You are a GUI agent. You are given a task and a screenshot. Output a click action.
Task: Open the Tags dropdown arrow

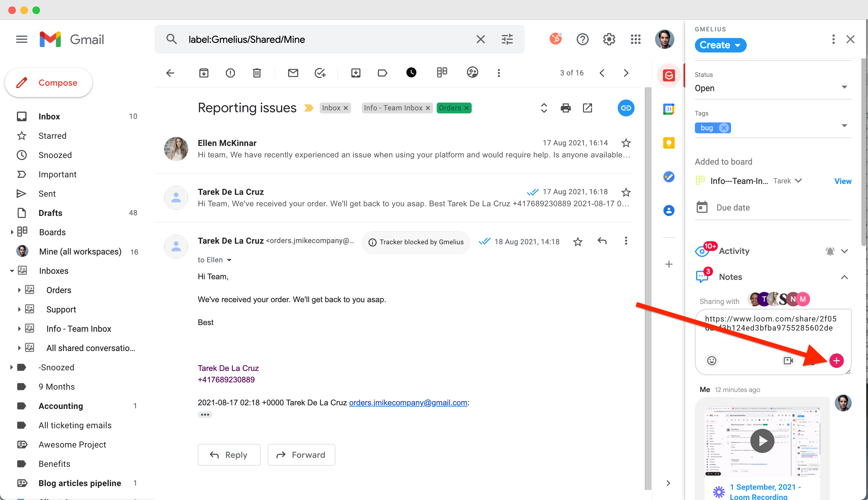[x=844, y=126]
